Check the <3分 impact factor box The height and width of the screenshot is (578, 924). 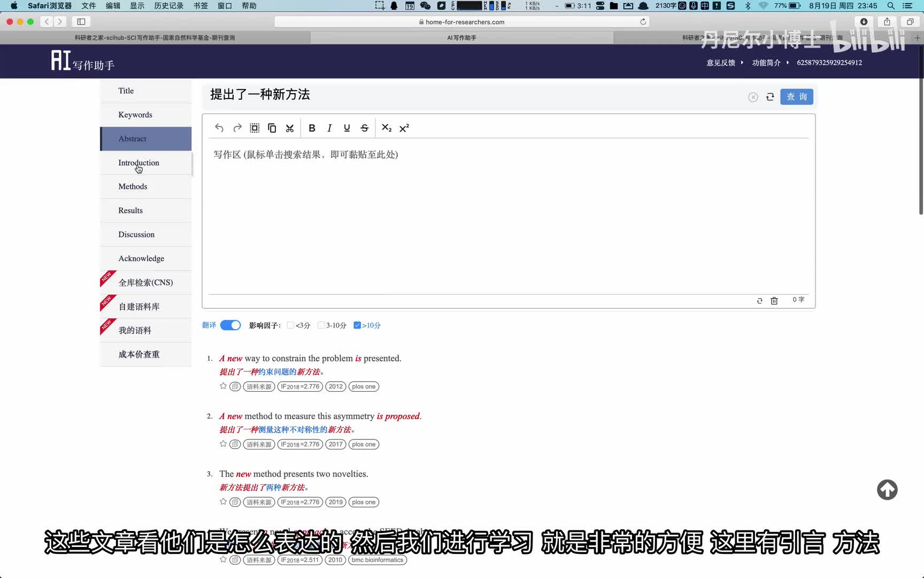[290, 325]
